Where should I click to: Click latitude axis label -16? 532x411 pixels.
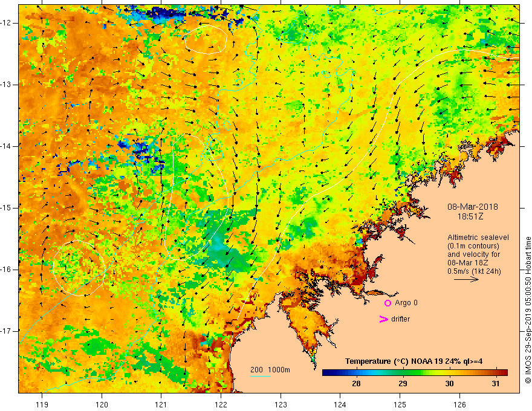pos(6,270)
